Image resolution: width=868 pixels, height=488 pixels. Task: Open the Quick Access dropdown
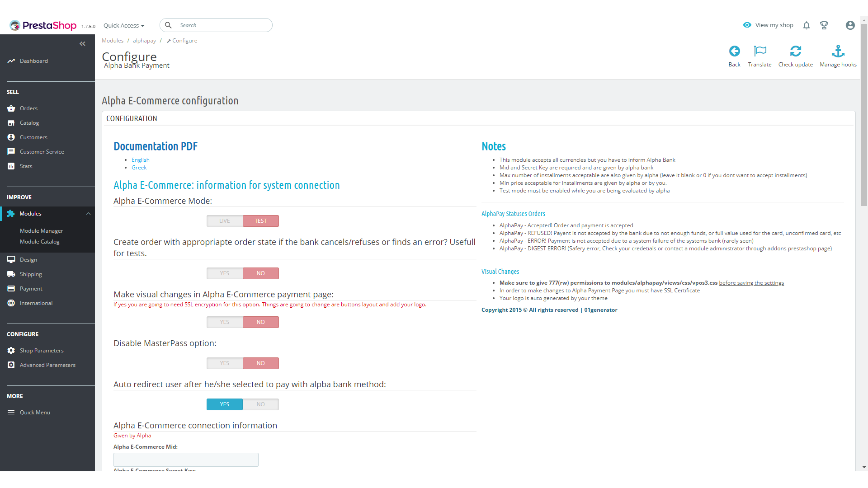point(124,25)
